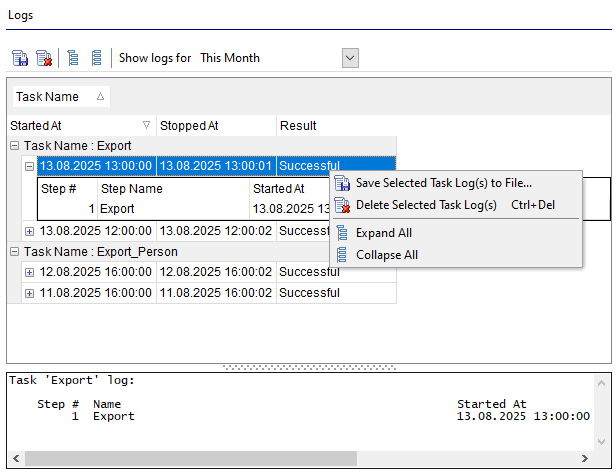
Task: Click the Collapse All context menu icon
Action: pyautogui.click(x=342, y=255)
